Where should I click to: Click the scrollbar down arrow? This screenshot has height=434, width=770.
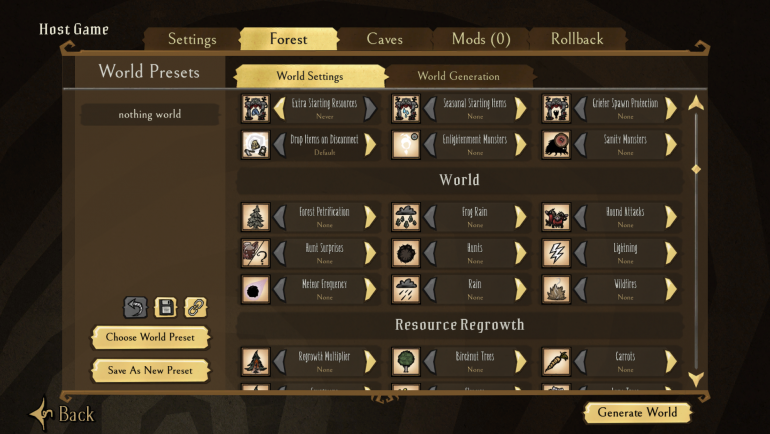point(696,379)
